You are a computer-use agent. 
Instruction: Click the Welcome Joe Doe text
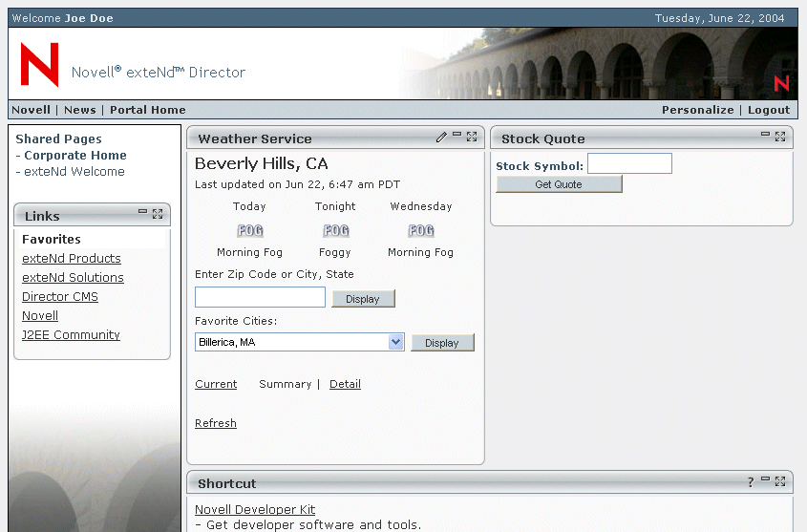[62, 18]
